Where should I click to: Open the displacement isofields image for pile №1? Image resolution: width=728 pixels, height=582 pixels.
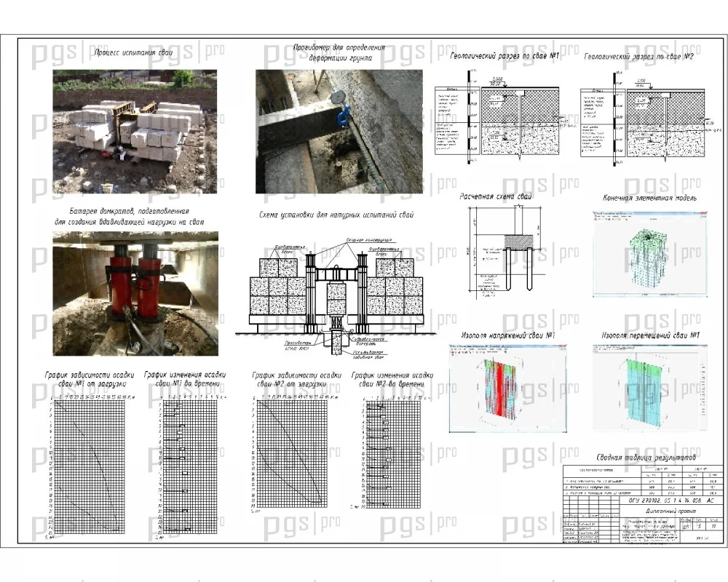point(650,388)
